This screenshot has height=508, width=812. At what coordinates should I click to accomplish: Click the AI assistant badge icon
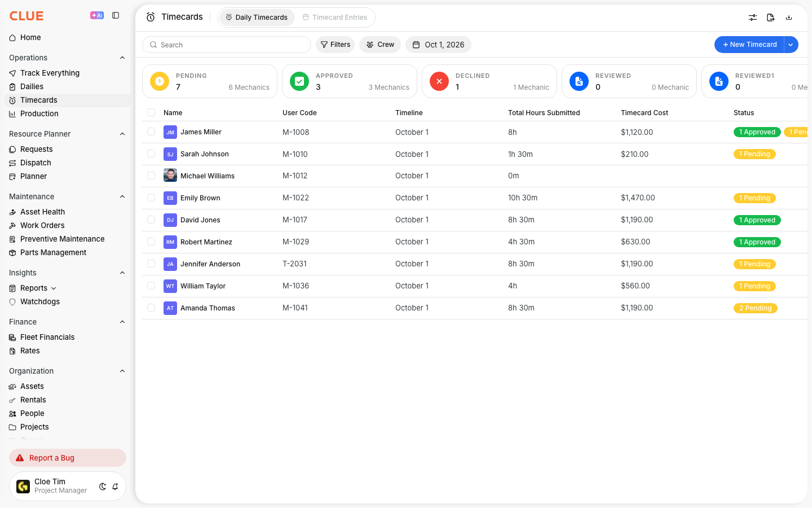[x=97, y=15]
